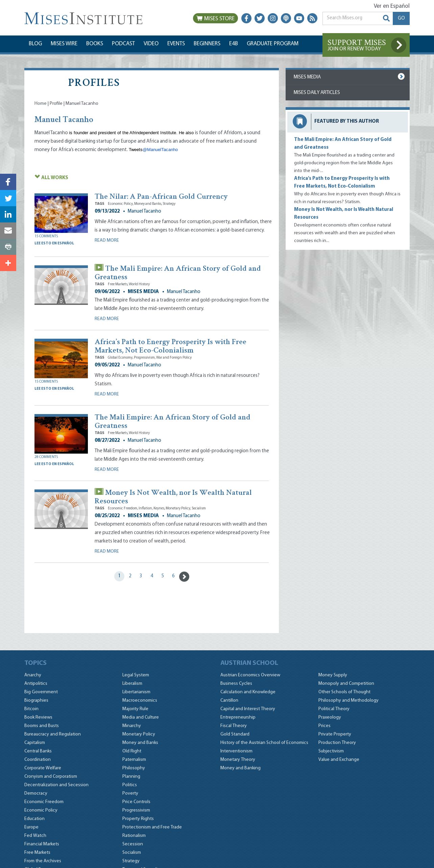Open 28 Comments link
The width and height of the screenshot is (434, 868).
[x=46, y=457]
